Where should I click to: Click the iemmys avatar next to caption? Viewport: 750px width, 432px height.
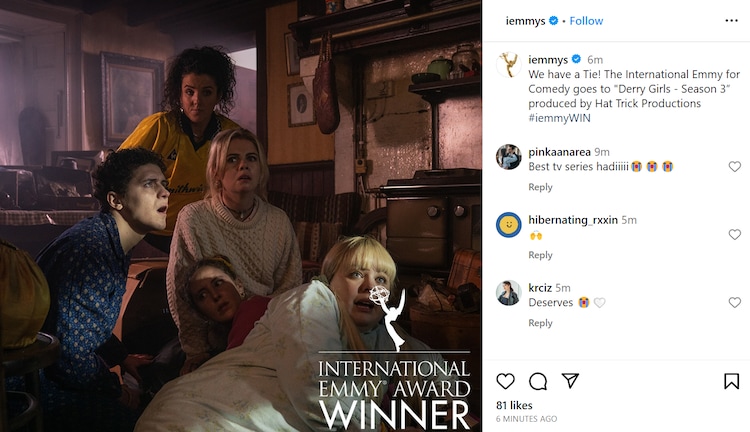508,65
